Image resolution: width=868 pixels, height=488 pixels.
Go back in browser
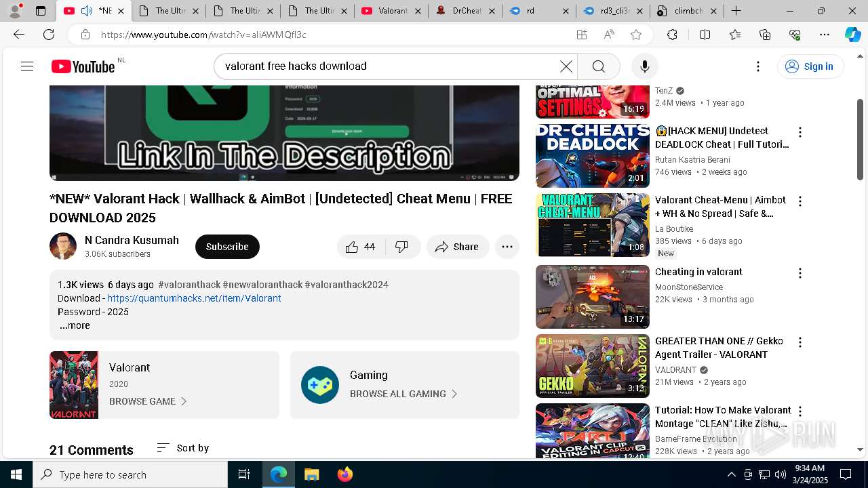pyautogui.click(x=19, y=35)
